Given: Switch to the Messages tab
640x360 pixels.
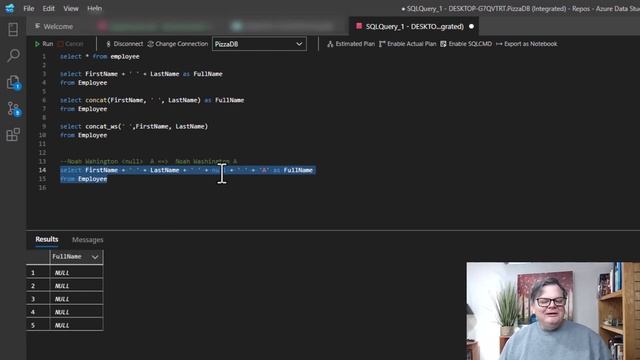Looking at the screenshot, I should point(87,240).
